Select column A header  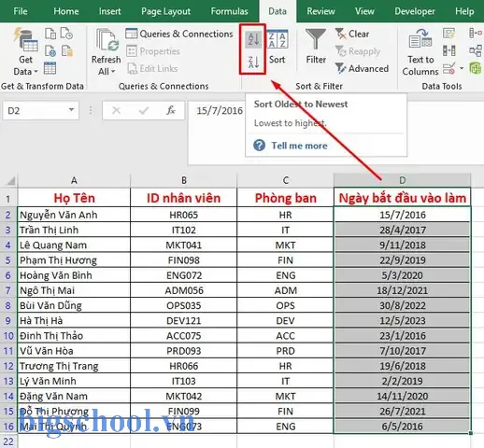pos(74,180)
